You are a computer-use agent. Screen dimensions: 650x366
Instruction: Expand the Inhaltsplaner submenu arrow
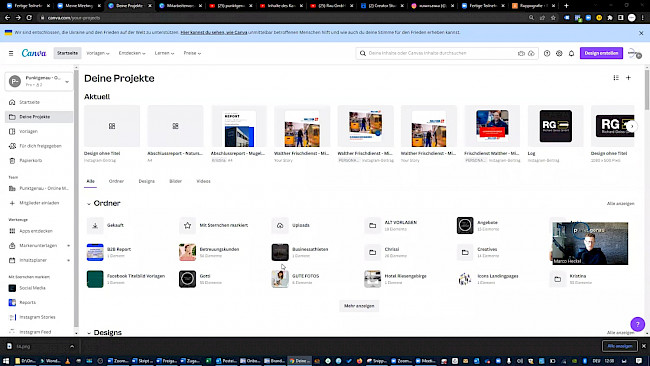click(x=68, y=260)
